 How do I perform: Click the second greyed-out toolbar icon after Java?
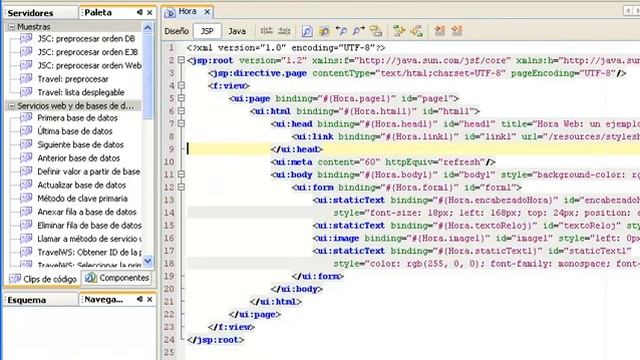(x=284, y=31)
